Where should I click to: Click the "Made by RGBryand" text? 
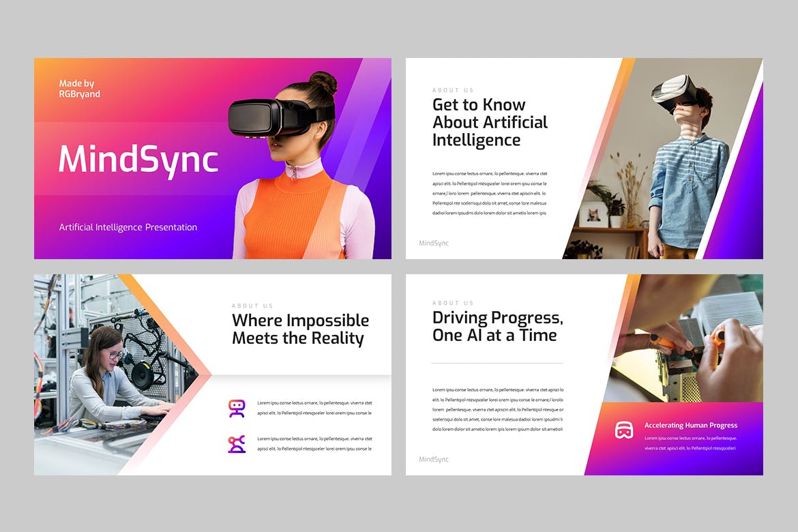(x=80, y=89)
